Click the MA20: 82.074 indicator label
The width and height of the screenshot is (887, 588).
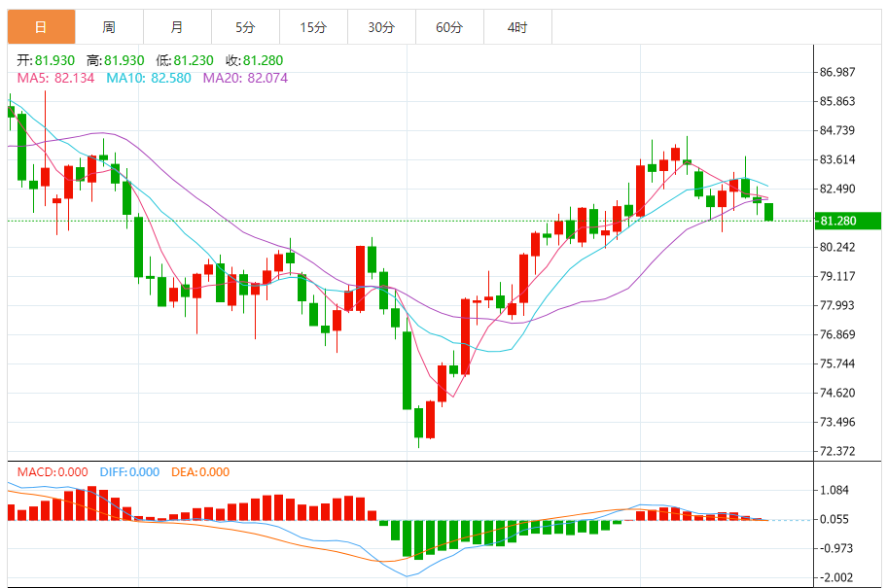tap(245, 78)
